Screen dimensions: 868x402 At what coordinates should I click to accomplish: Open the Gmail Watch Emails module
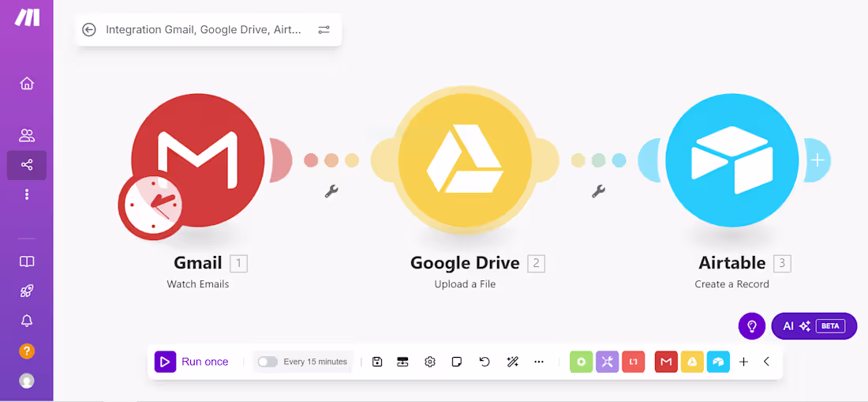click(197, 160)
